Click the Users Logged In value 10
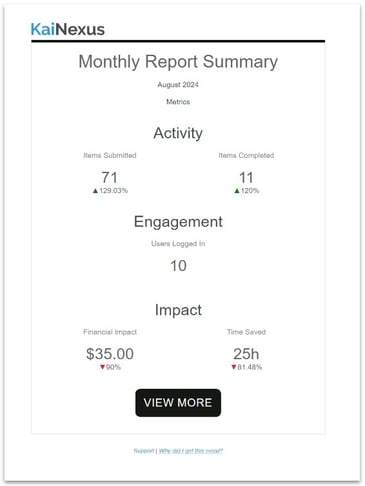This screenshot has height=486, width=365. [178, 266]
